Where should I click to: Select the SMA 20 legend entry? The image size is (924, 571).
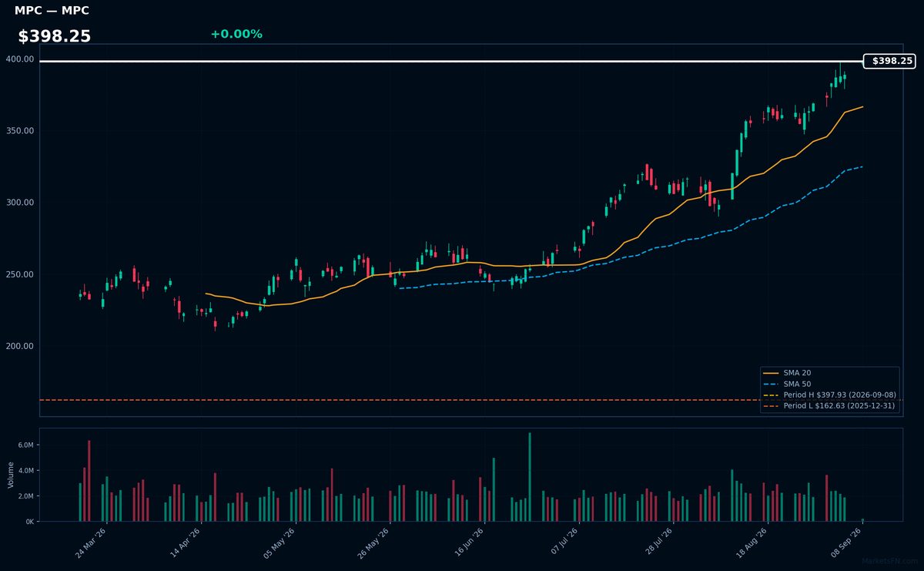785,373
